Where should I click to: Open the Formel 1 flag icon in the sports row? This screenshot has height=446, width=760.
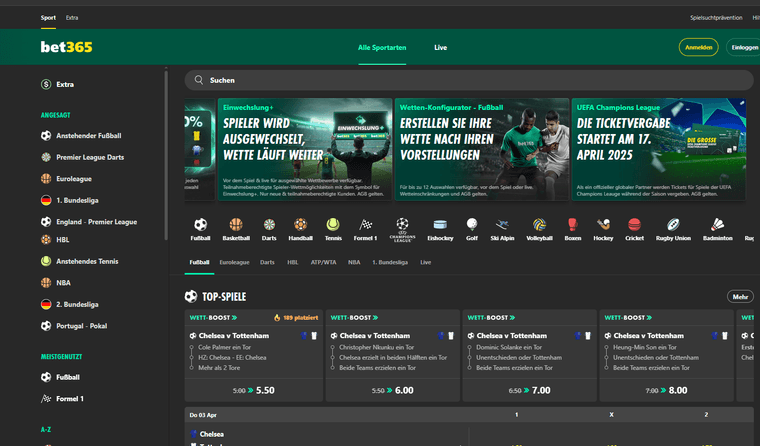[x=365, y=225]
